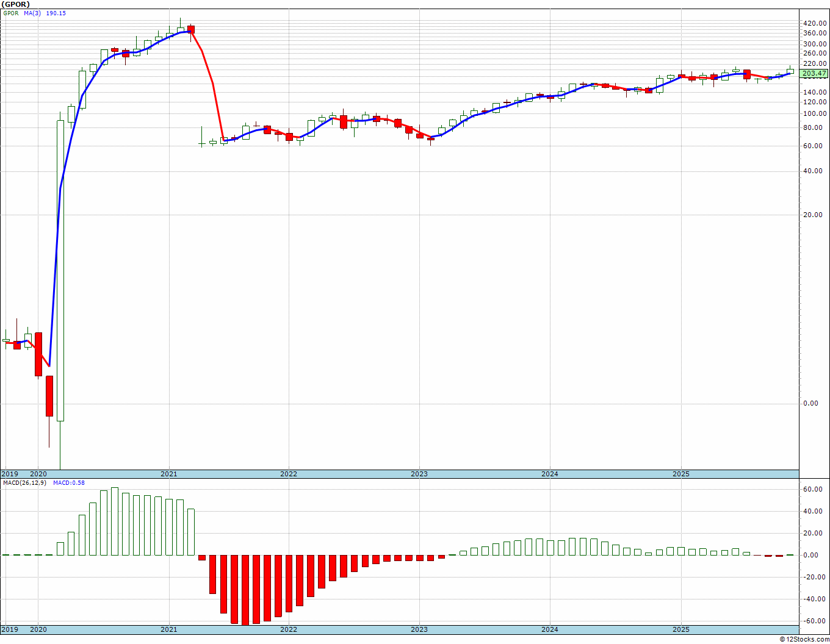Select 2022 on the price chart time axis
Viewport: 830px width, 644px height.
[289, 474]
